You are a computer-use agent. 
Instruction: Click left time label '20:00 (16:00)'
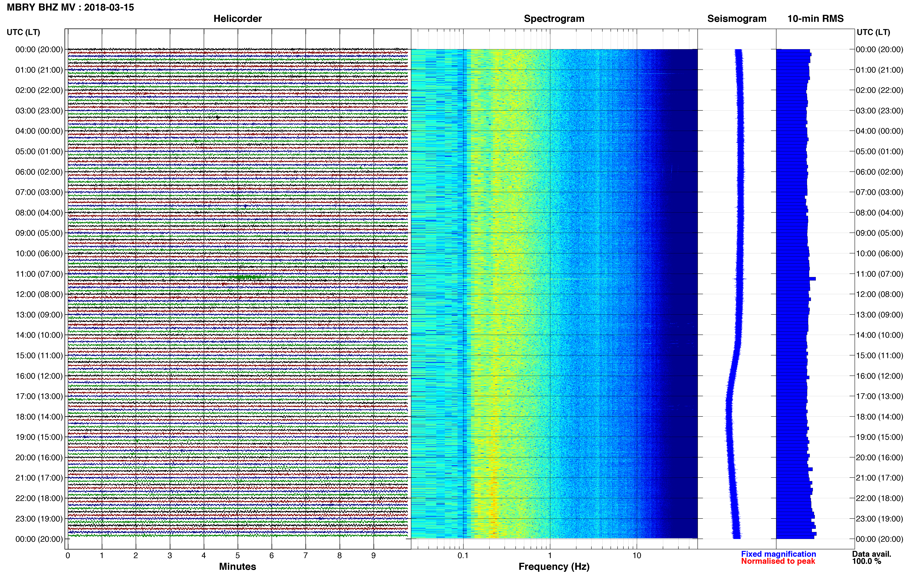point(39,458)
